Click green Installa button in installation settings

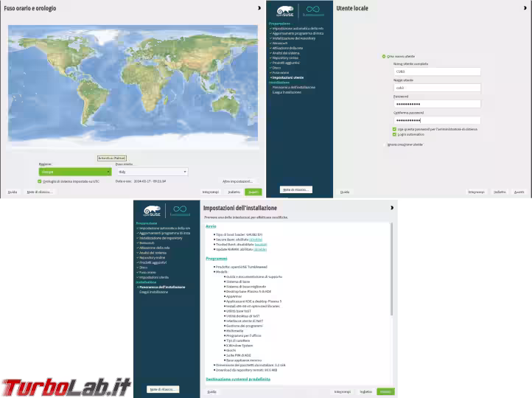click(x=386, y=392)
